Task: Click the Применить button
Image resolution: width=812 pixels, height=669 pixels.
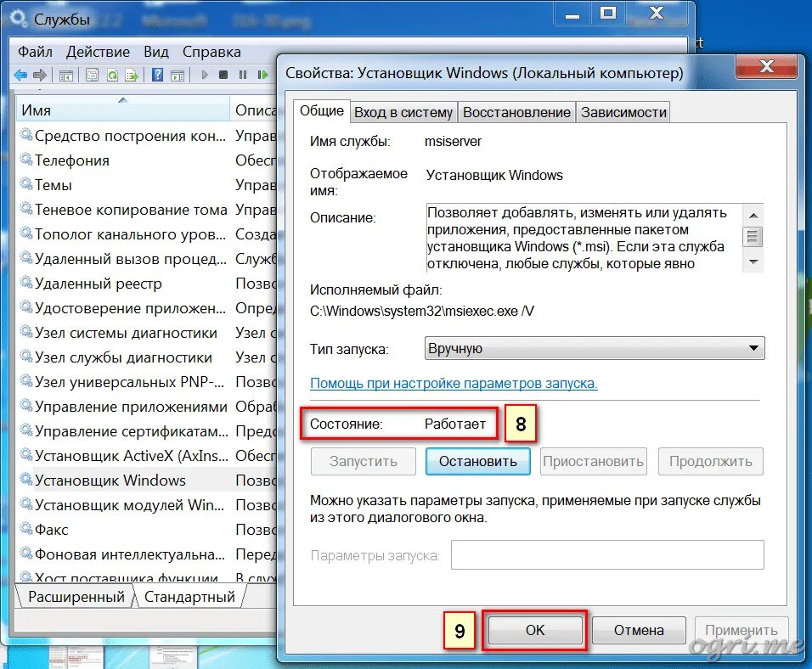Action: click(x=741, y=630)
